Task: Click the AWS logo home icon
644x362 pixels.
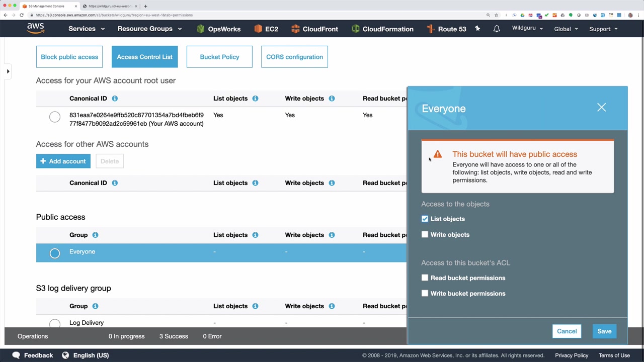Action: [36, 28]
